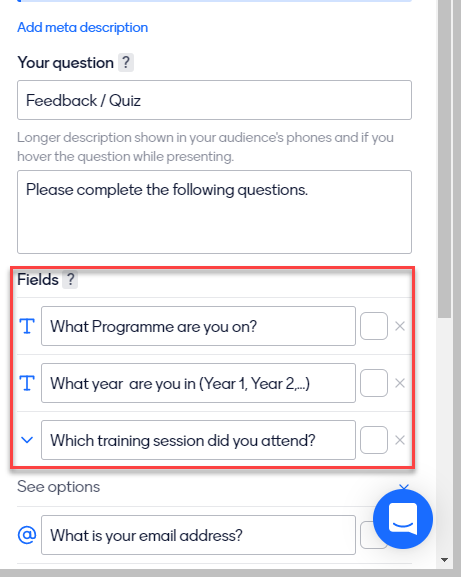Tick the checkbox for the training session field
Image resolution: width=461 pixels, height=577 pixels.
(x=374, y=440)
